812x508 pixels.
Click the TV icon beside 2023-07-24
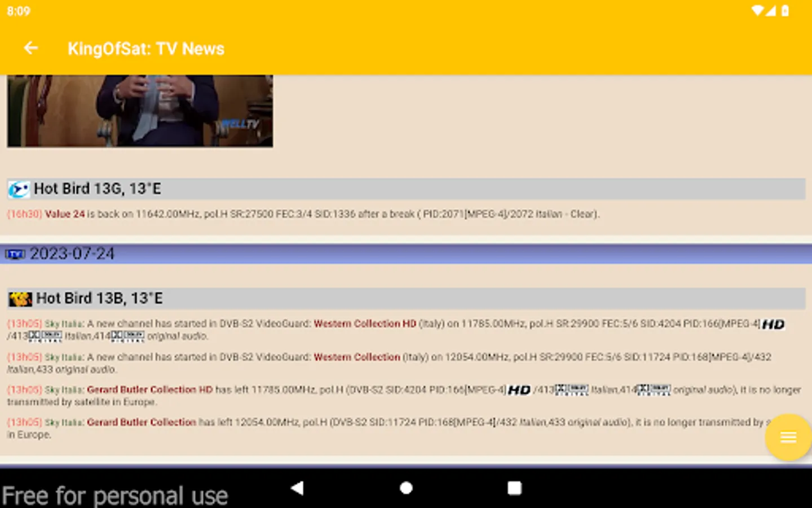[15, 255]
